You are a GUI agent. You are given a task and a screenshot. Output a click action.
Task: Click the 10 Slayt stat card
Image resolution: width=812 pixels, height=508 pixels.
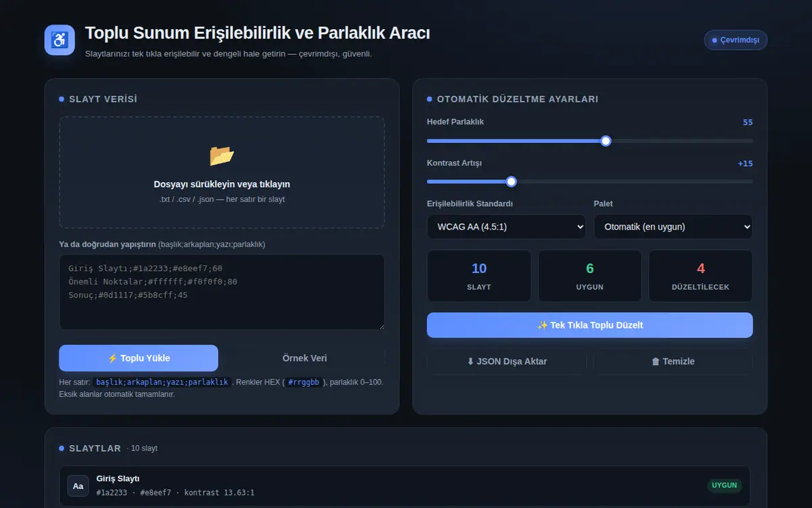click(479, 276)
